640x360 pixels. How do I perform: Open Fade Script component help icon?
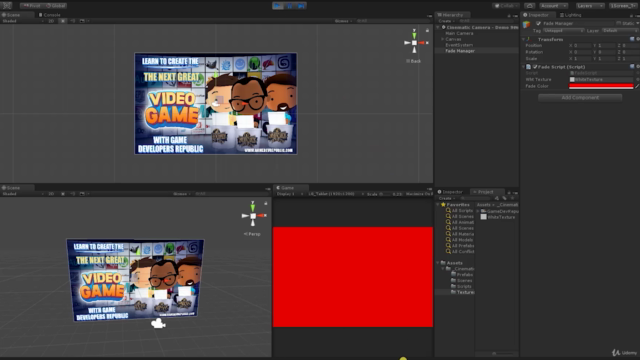click(x=632, y=67)
